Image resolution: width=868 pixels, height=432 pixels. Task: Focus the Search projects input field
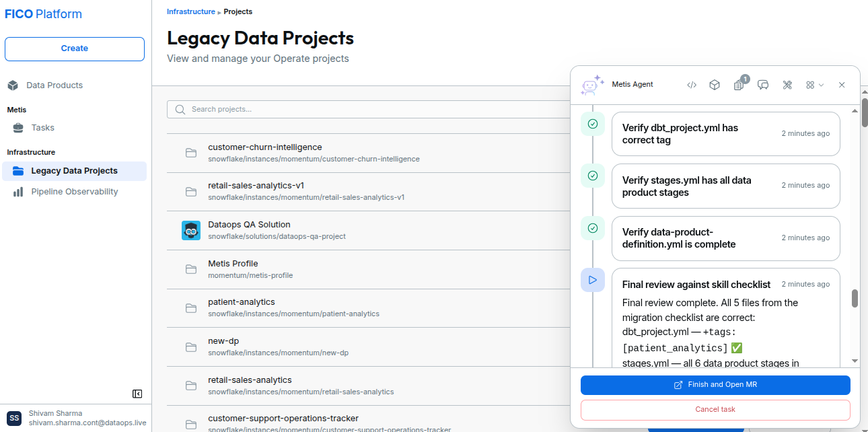point(368,109)
